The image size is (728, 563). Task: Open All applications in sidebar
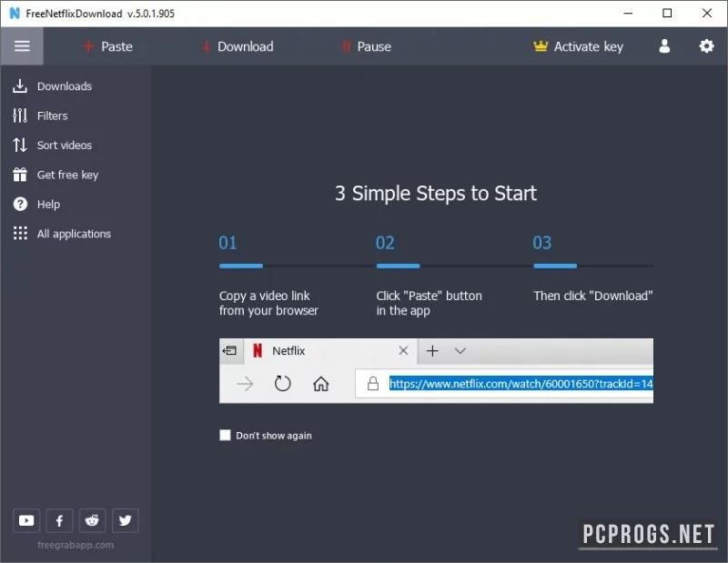(62, 234)
